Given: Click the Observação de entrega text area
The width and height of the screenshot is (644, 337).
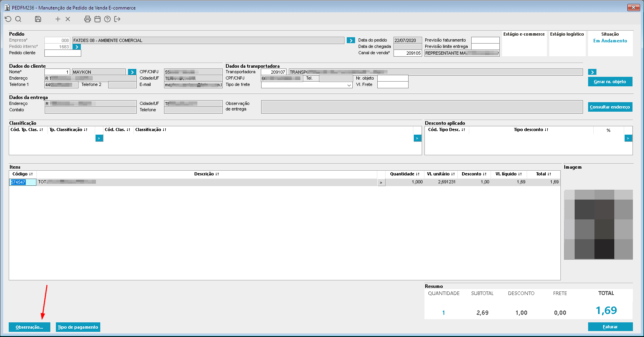Looking at the screenshot, I should pyautogui.click(x=422, y=107).
